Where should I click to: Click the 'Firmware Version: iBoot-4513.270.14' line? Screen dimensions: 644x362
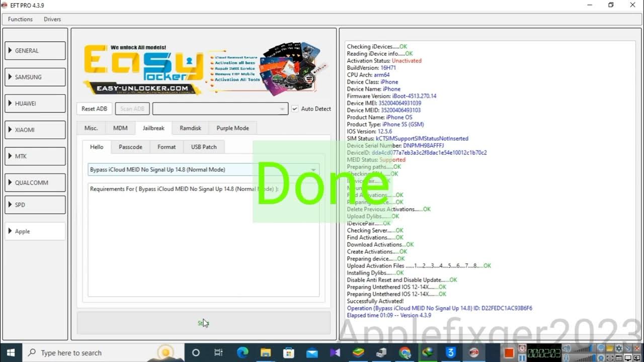point(391,96)
